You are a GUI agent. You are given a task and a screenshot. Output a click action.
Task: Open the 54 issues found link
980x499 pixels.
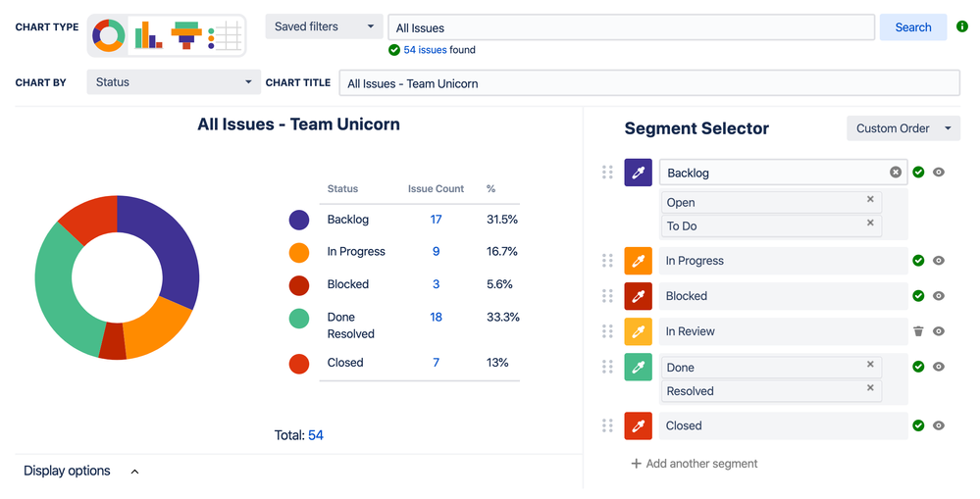pyautogui.click(x=425, y=50)
